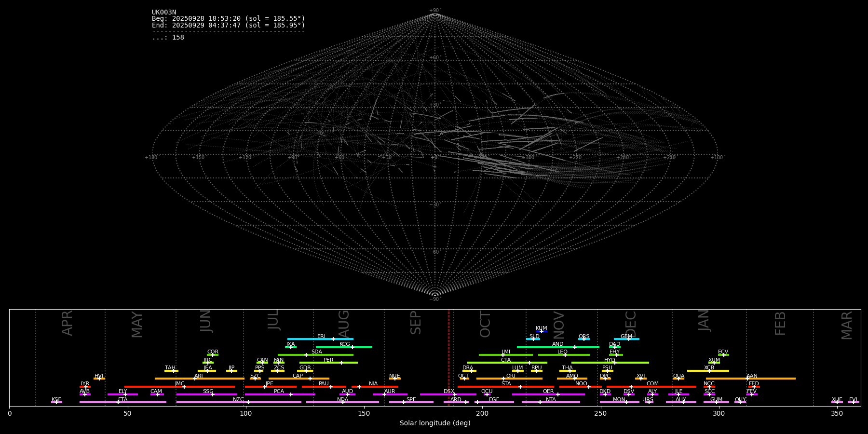Click the pink NZC shower bar
This screenshot has width=868, height=434.
(239, 402)
